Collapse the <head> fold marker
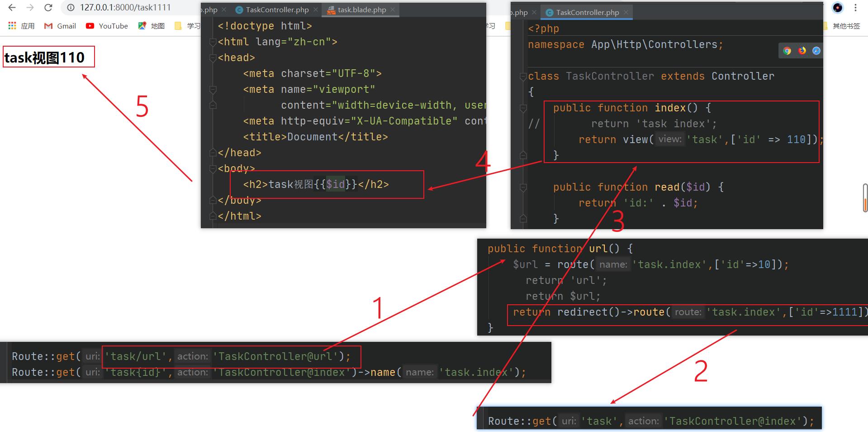 (213, 58)
